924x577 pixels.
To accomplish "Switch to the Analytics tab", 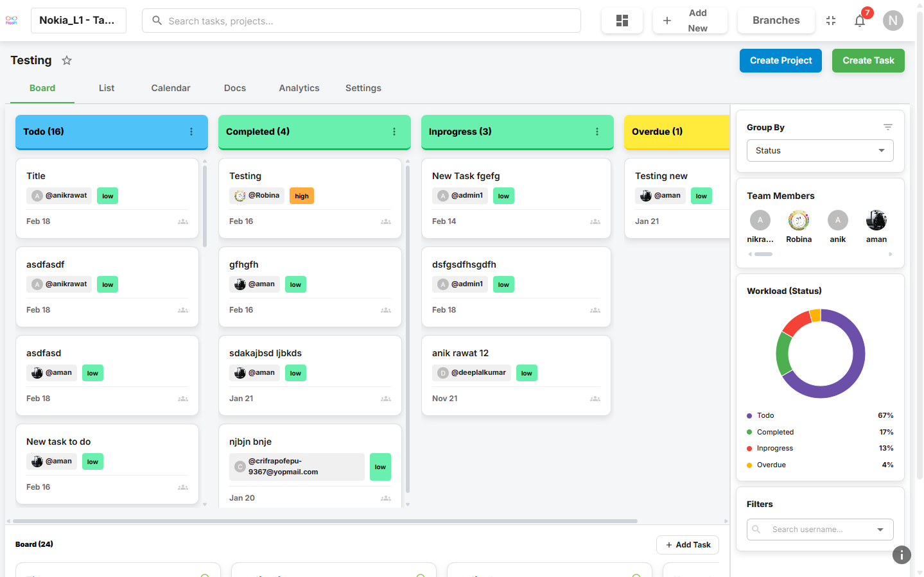I will pyautogui.click(x=299, y=88).
